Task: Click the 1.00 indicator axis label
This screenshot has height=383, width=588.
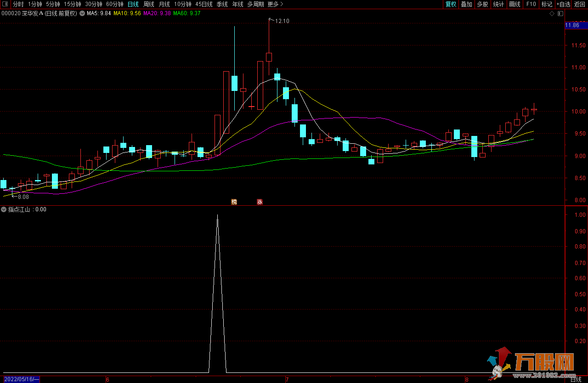Action: (x=580, y=215)
